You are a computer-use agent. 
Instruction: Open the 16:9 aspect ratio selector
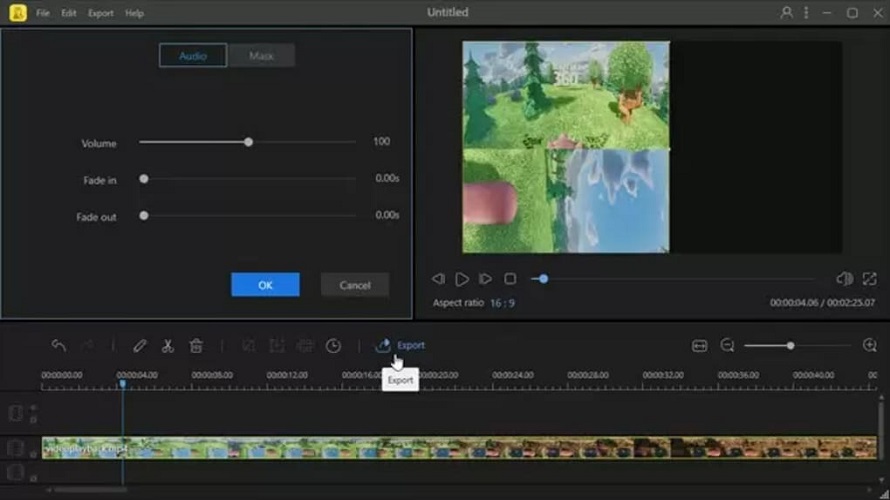point(502,303)
